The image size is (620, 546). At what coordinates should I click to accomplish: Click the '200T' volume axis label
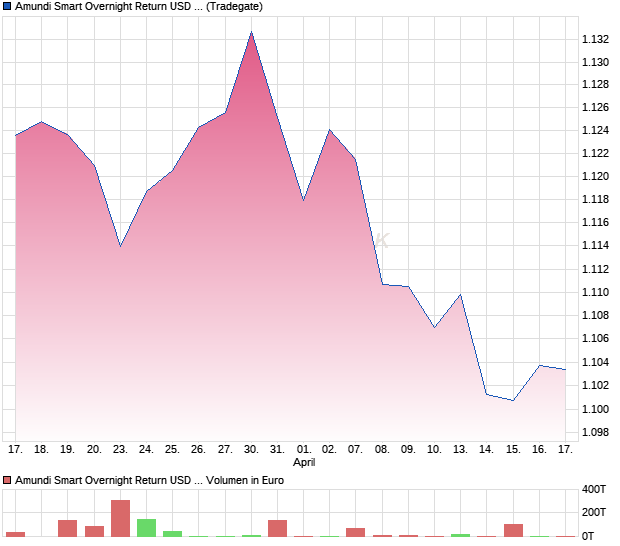coord(594,512)
